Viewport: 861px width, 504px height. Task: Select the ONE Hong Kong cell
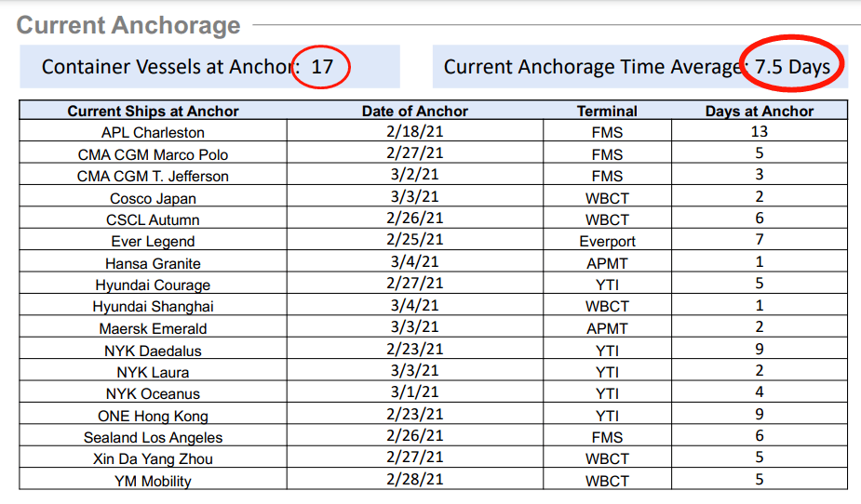[153, 416]
